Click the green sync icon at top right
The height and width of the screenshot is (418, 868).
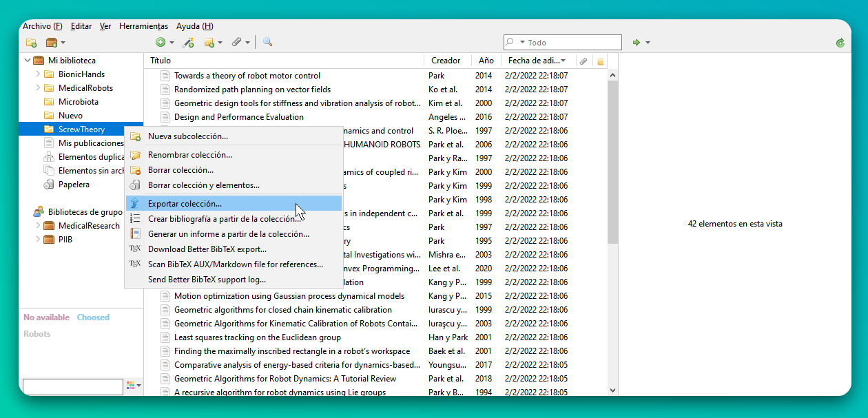click(840, 43)
